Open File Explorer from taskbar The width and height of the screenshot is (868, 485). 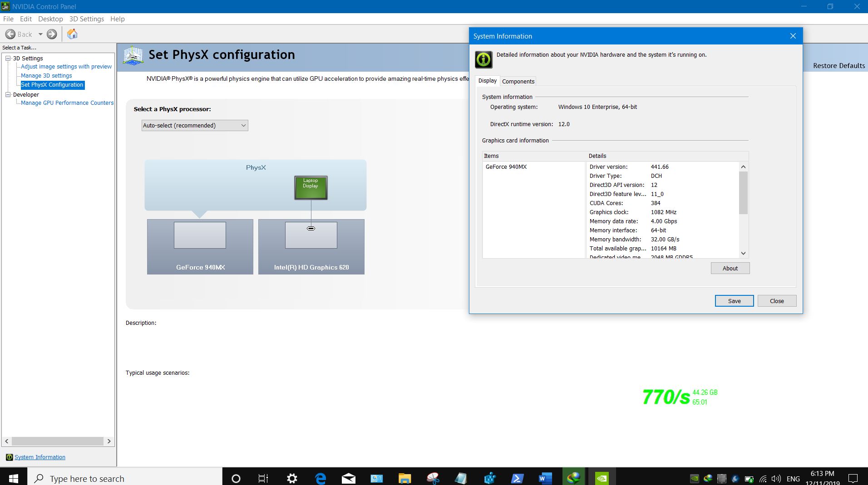pyautogui.click(x=405, y=478)
